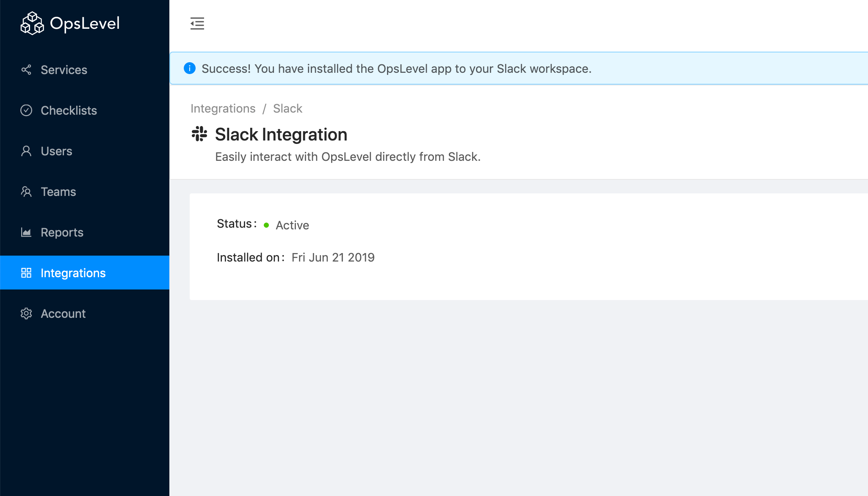Image resolution: width=868 pixels, height=496 pixels.
Task: Click the Slack install success message text
Action: (x=396, y=69)
